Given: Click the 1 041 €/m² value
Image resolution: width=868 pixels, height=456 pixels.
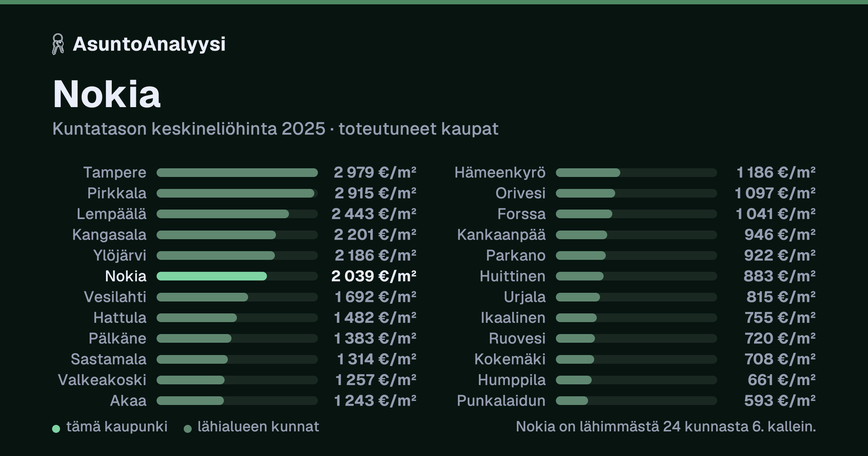Looking at the screenshot, I should tap(776, 214).
